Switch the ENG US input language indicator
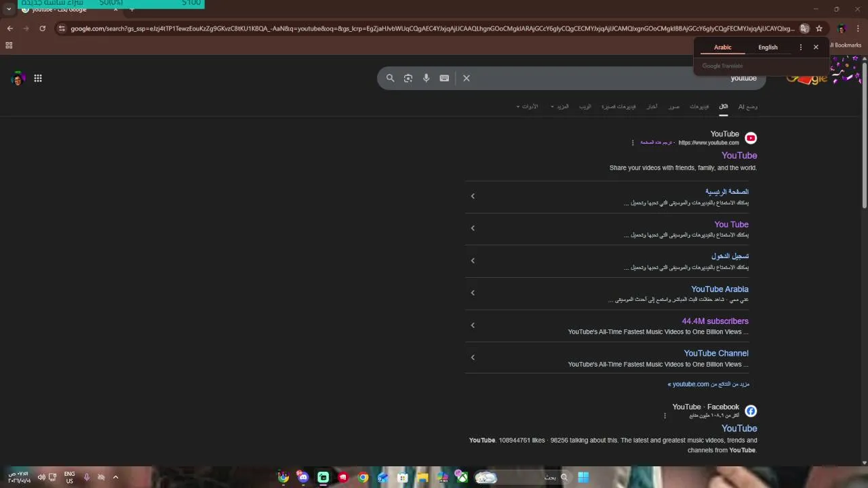Image resolution: width=868 pixels, height=488 pixels. (69, 477)
